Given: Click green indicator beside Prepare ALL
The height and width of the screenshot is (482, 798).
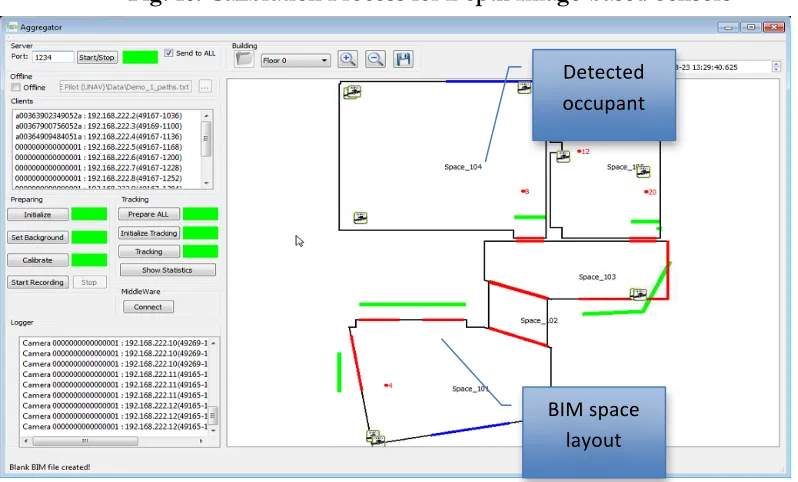Looking at the screenshot, I should tap(201, 214).
